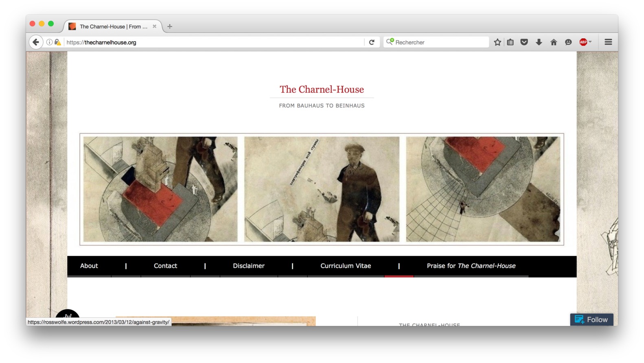This screenshot has height=363, width=644.
Task: Bookmark this page with the star icon
Action: coord(497,42)
